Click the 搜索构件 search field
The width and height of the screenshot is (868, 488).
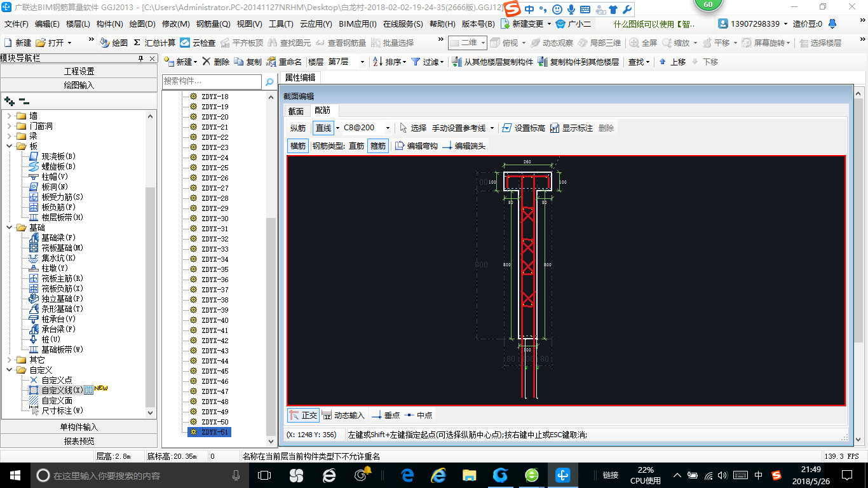pos(212,81)
